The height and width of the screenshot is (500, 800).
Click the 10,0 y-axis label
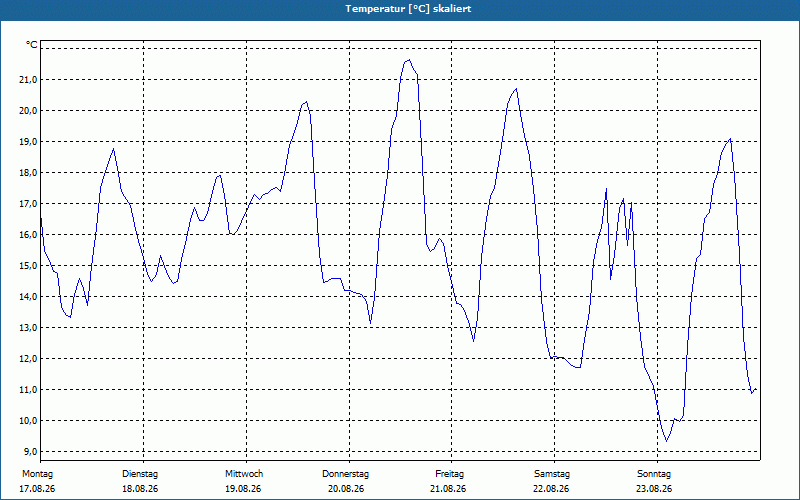28,421
